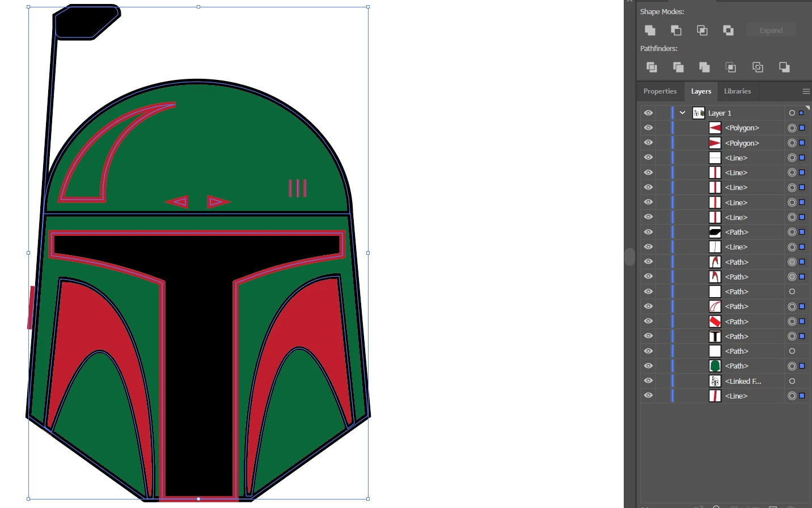
Task: Click the canvas vertical scrollbar thumb
Action: (x=629, y=257)
